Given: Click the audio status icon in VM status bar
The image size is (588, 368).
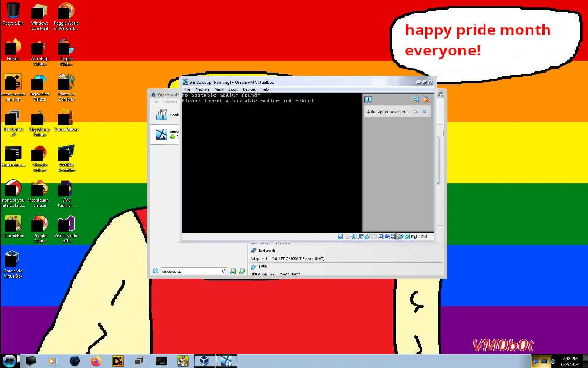Looking at the screenshot, I should tap(354, 237).
